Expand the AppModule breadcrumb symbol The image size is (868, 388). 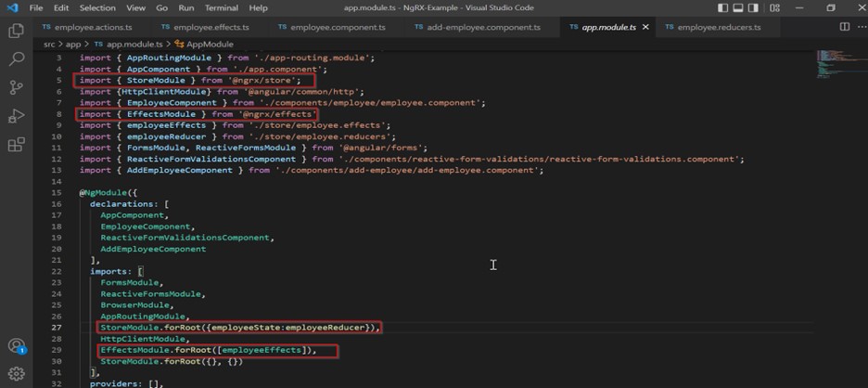pos(209,44)
